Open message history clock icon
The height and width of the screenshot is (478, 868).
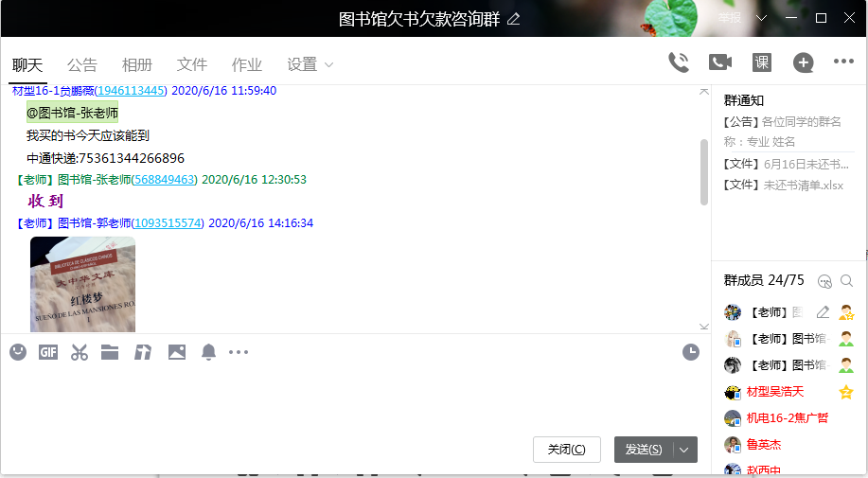click(x=690, y=352)
